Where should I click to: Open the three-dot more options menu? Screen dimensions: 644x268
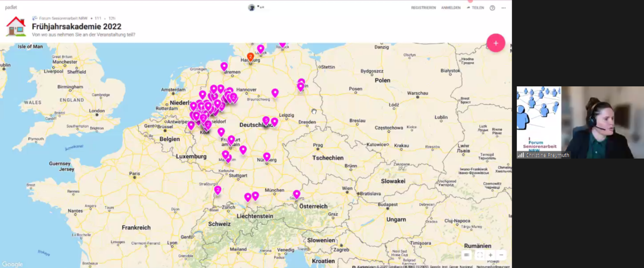503,8
